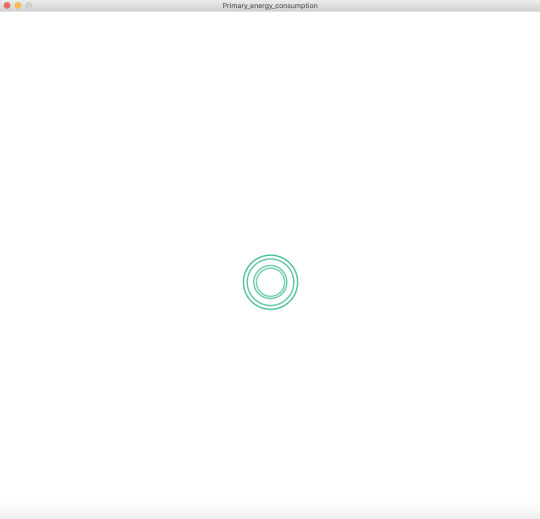Close the Primary_energy_consumption window
540x519 pixels.
[x=7, y=6]
